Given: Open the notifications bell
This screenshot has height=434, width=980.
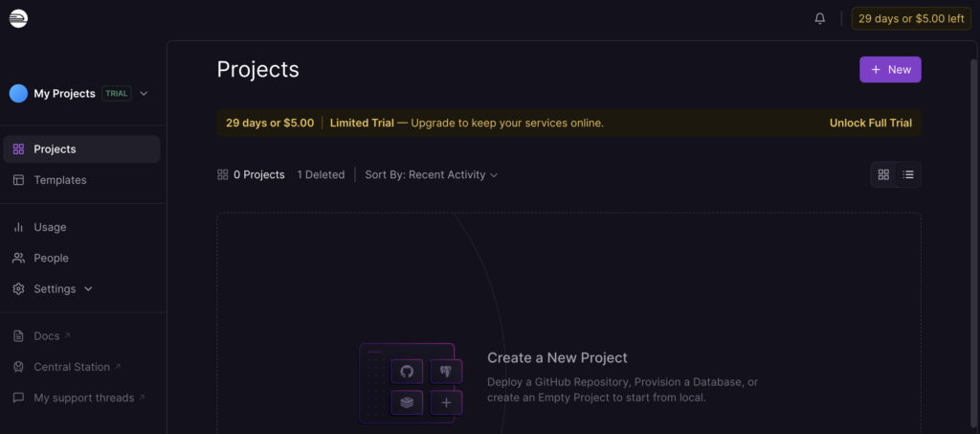Looking at the screenshot, I should point(820,18).
